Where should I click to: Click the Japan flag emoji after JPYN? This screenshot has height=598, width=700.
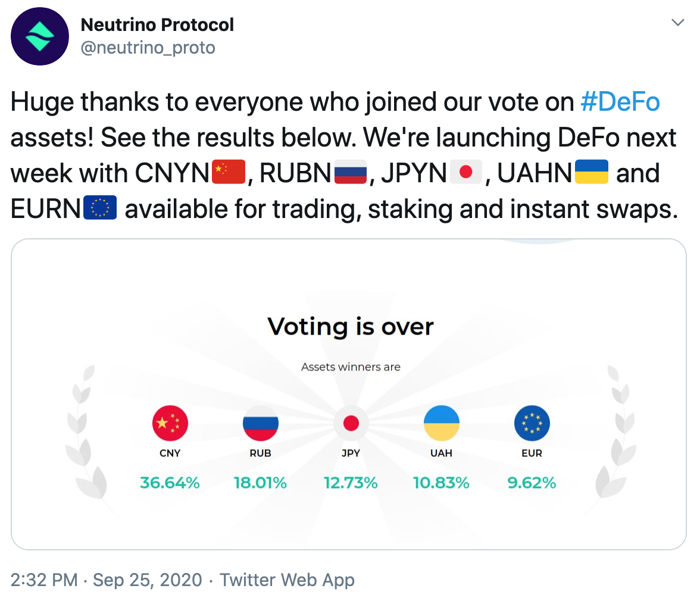[x=466, y=173]
